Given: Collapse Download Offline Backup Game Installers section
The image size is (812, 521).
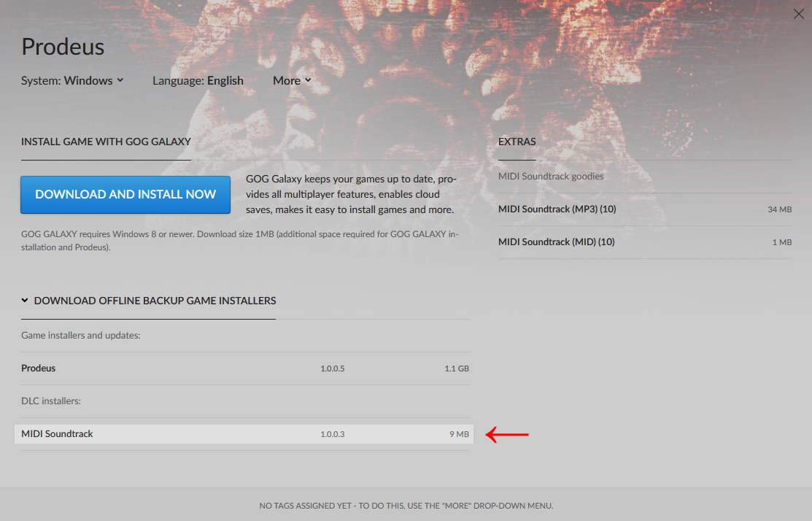Looking at the screenshot, I should click(x=149, y=301).
